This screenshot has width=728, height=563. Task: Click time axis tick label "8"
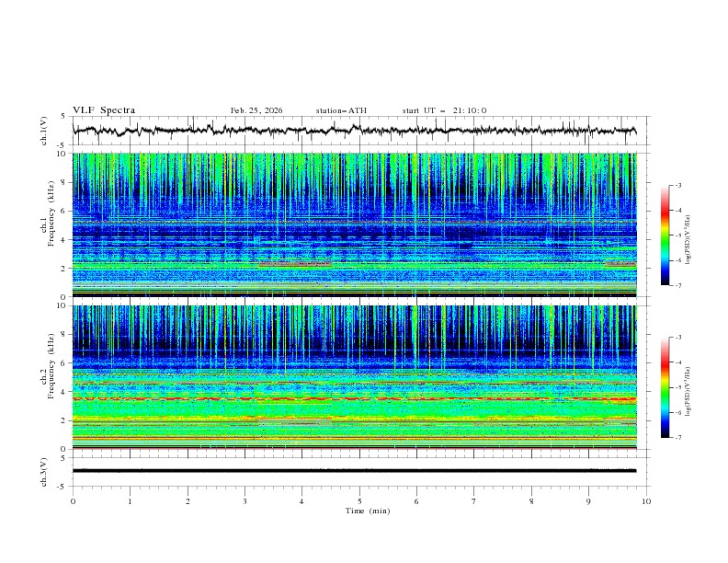(531, 501)
